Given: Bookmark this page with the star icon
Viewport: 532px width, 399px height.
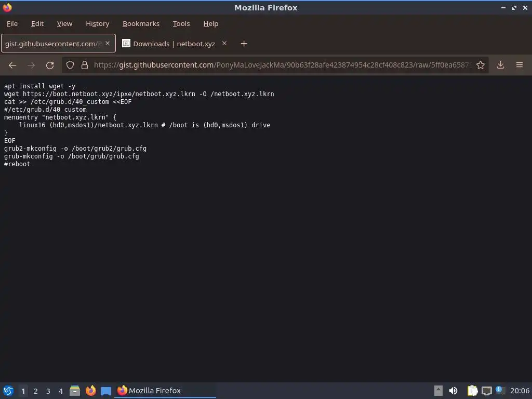Looking at the screenshot, I should 480,65.
